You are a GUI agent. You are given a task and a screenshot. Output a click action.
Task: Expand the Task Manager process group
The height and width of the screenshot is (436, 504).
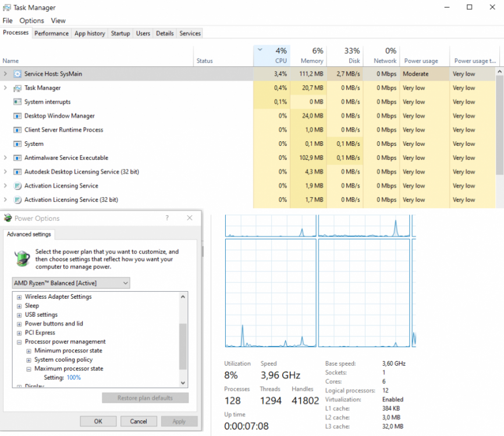5,88
